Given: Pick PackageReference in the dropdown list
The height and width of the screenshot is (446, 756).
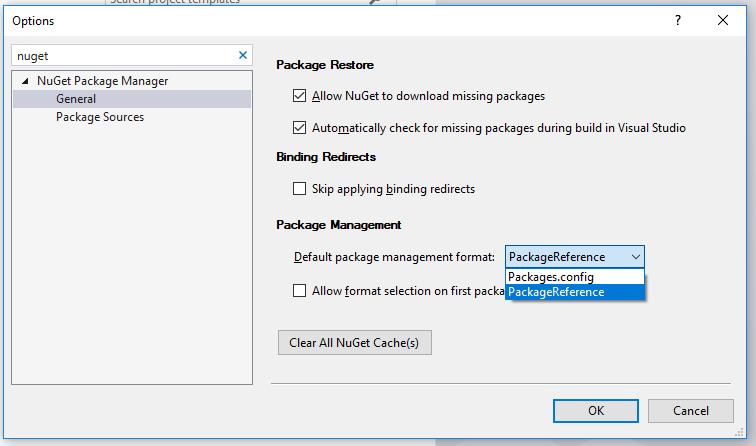Looking at the screenshot, I should coord(556,292).
